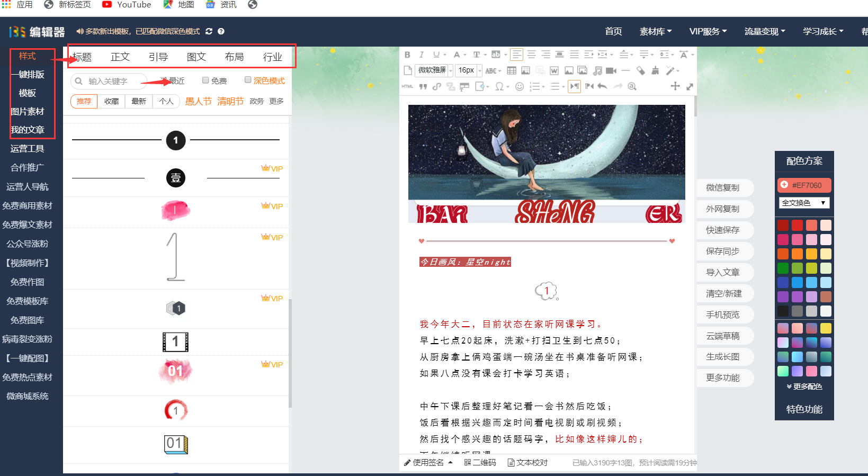This screenshot has width=868, height=476.
Task: Clear formatting with the eraser icon
Action: [x=641, y=70]
